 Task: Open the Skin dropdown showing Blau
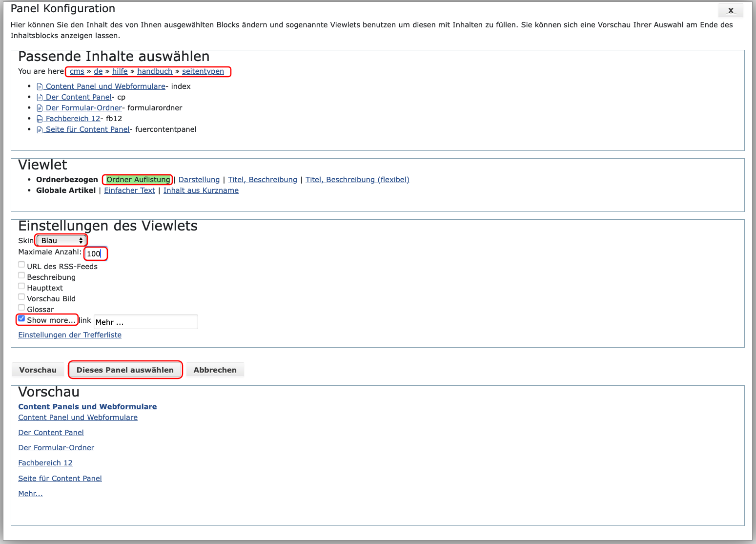click(x=61, y=240)
